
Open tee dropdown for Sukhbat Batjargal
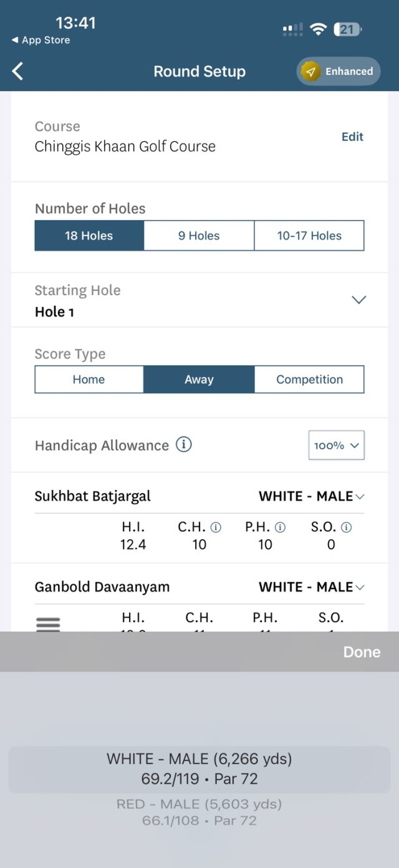click(312, 496)
